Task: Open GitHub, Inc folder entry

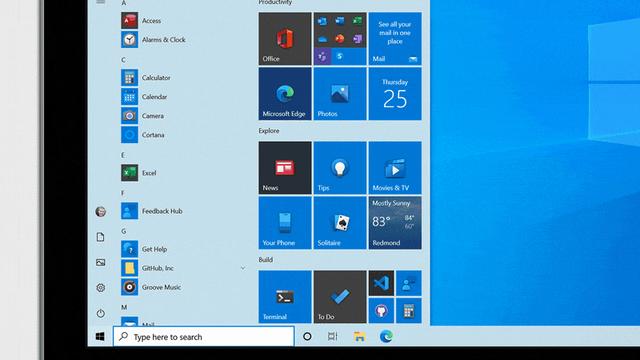Action: point(147,268)
